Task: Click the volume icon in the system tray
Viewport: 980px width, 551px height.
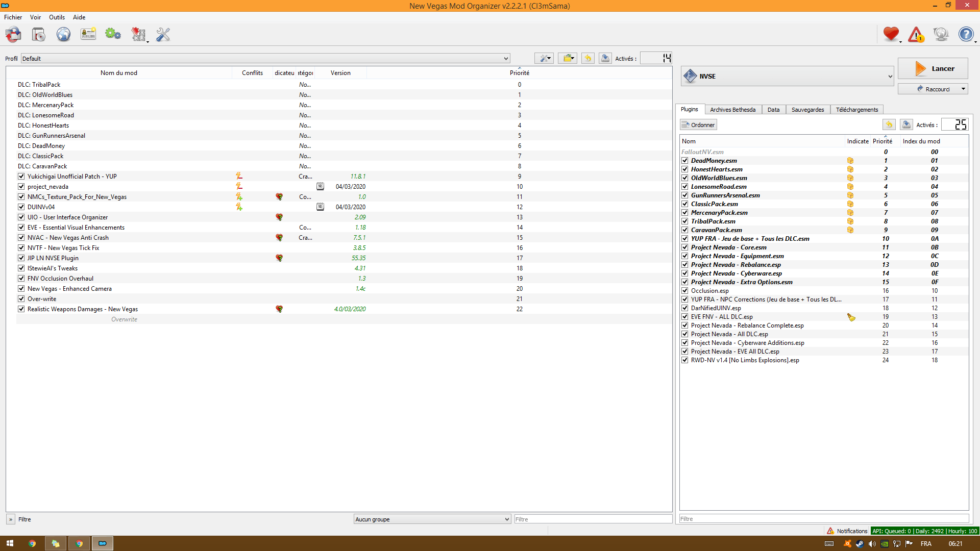Action: click(872, 543)
